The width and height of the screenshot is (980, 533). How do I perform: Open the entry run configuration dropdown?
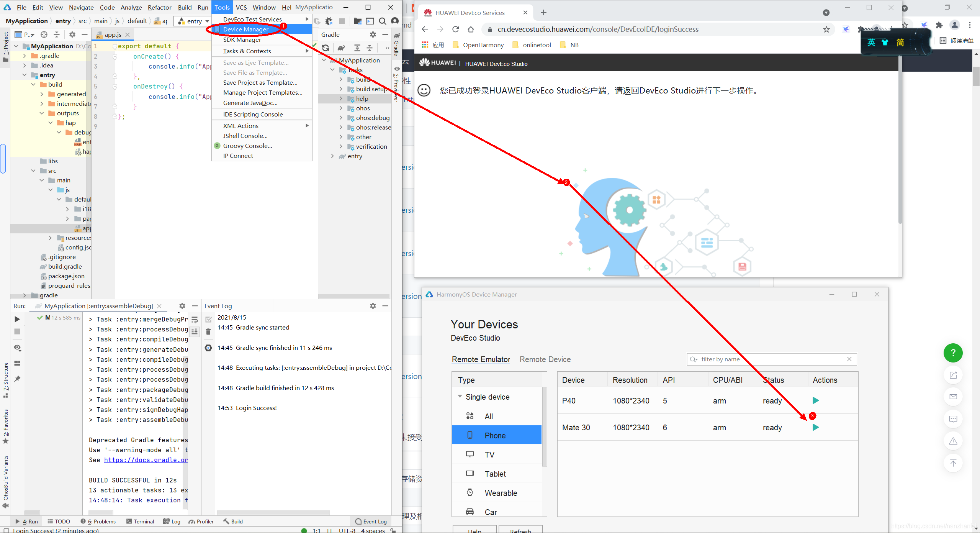click(x=193, y=21)
